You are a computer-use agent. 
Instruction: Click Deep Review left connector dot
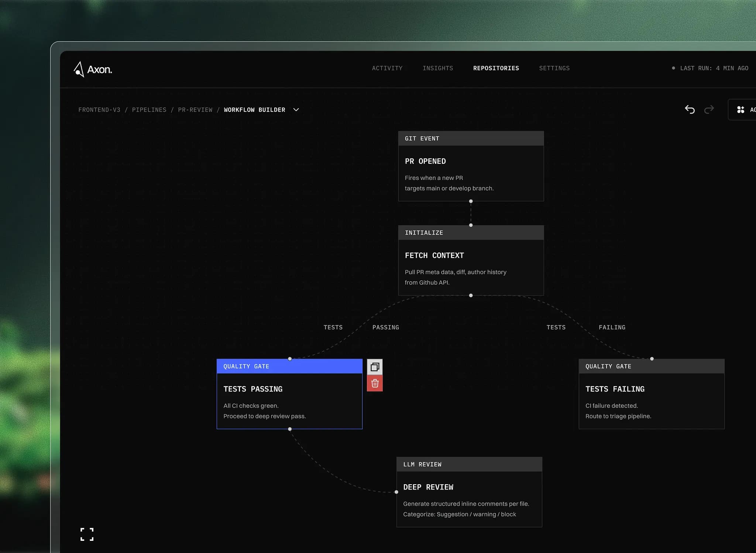[396, 492]
